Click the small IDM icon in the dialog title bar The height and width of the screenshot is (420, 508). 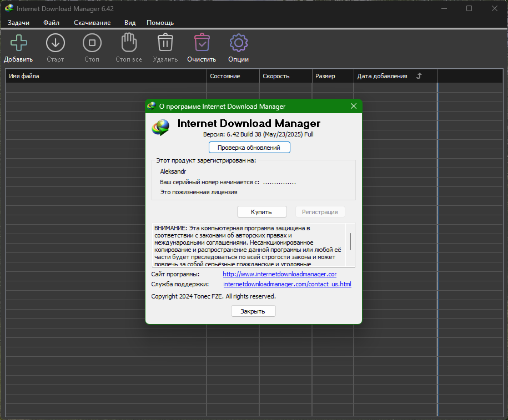coord(152,106)
